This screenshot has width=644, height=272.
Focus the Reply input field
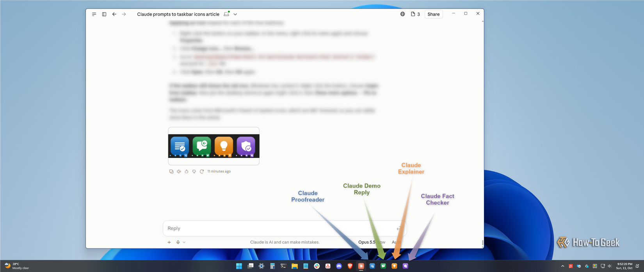point(285,228)
